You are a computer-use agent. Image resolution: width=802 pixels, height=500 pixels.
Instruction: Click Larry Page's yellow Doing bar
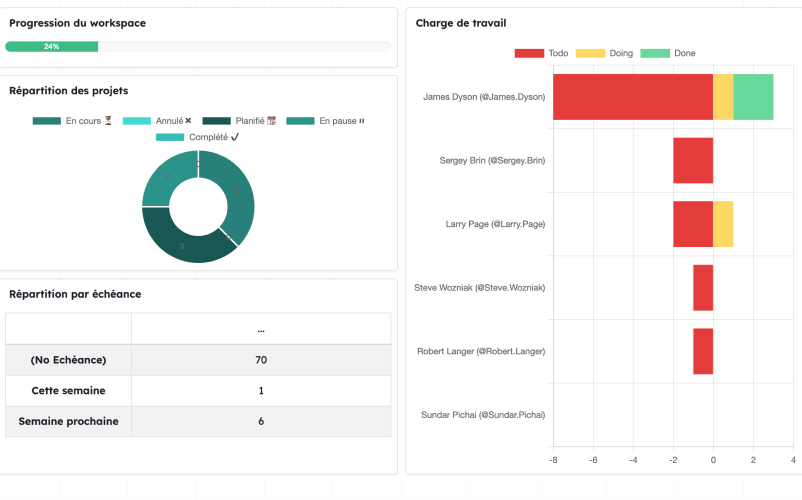click(x=723, y=224)
